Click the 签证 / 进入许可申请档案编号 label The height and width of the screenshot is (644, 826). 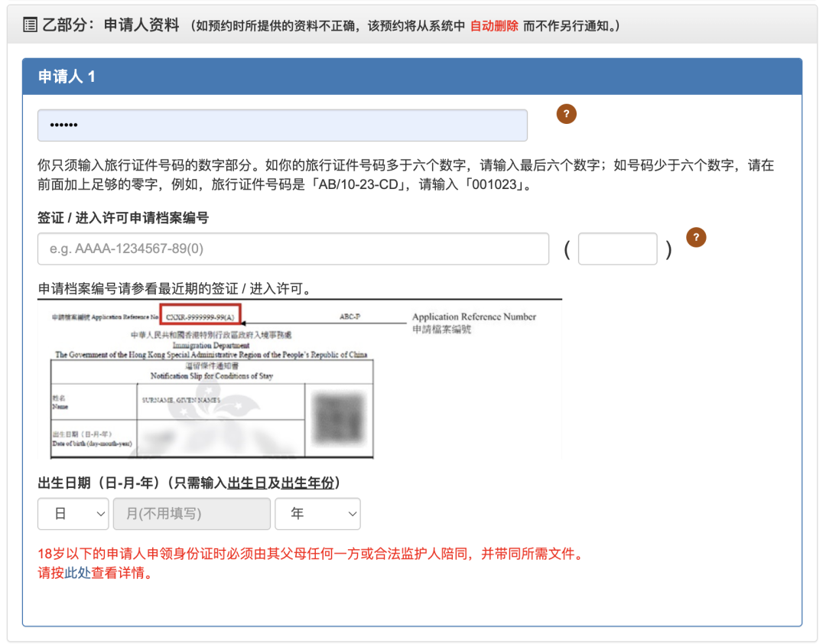click(x=122, y=216)
